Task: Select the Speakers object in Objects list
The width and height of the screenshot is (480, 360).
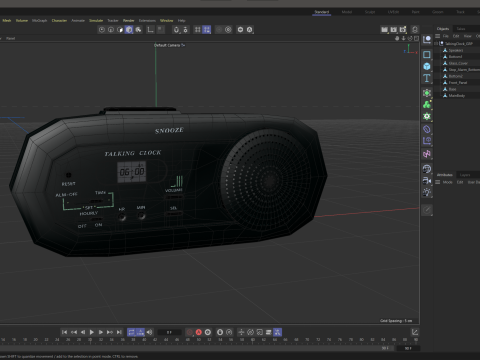Action: [456, 50]
